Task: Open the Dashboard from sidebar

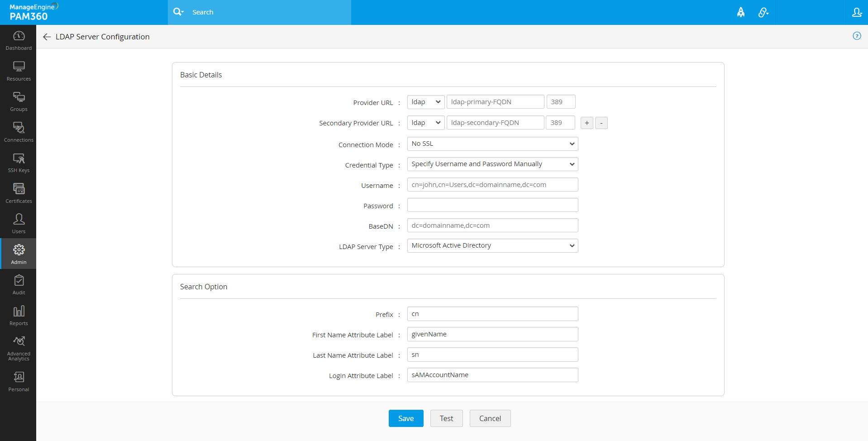Action: [x=19, y=40]
